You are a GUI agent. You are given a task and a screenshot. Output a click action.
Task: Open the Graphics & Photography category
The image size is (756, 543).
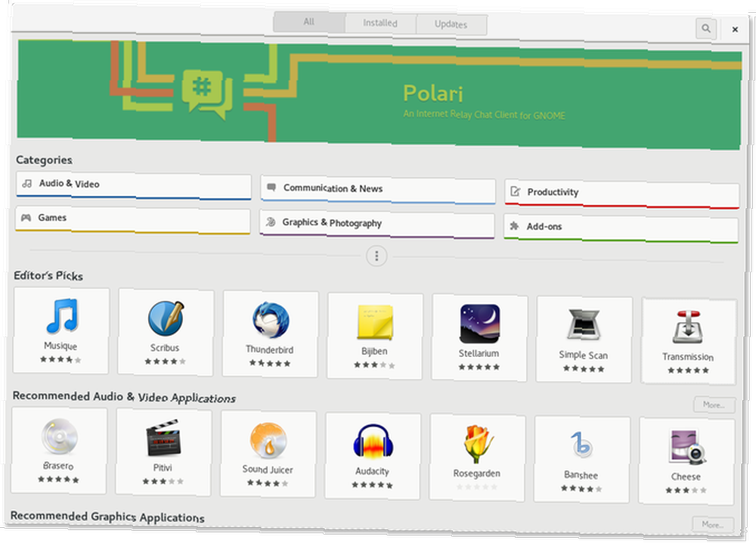[377, 224]
